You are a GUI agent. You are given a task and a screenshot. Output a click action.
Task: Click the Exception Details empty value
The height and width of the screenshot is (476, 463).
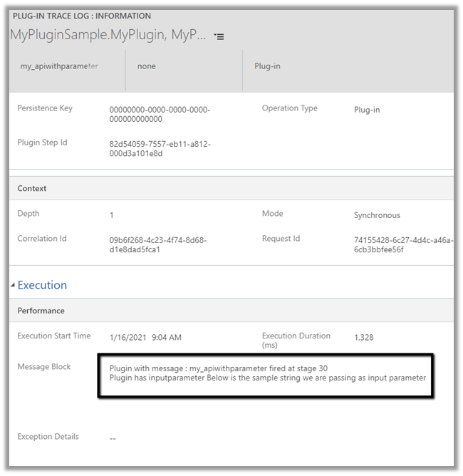[113, 438]
